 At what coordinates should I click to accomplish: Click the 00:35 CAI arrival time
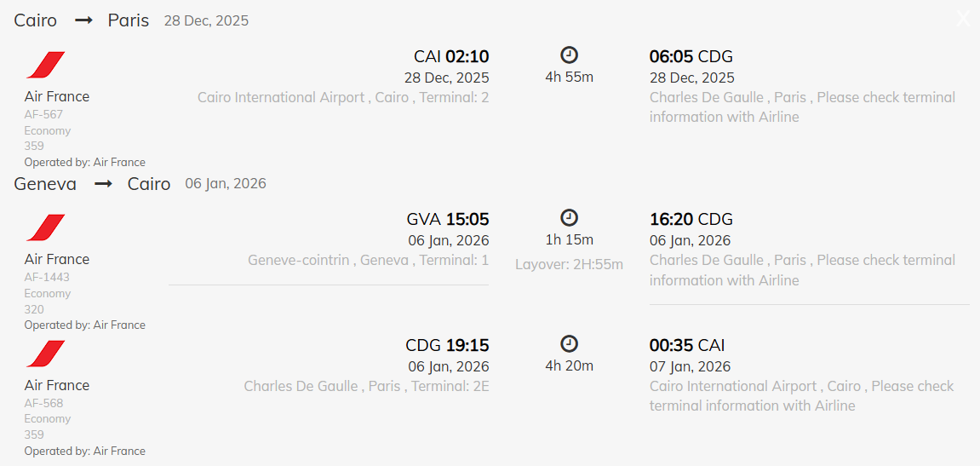click(x=687, y=346)
